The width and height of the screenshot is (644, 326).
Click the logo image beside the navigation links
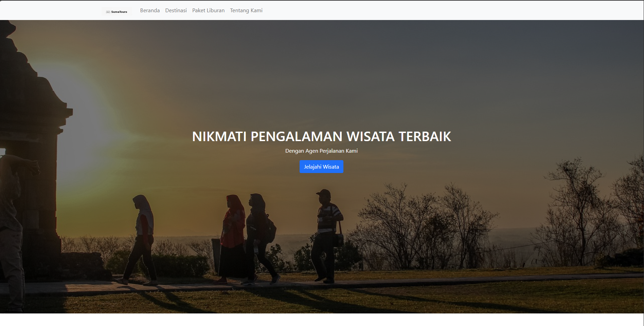click(117, 11)
